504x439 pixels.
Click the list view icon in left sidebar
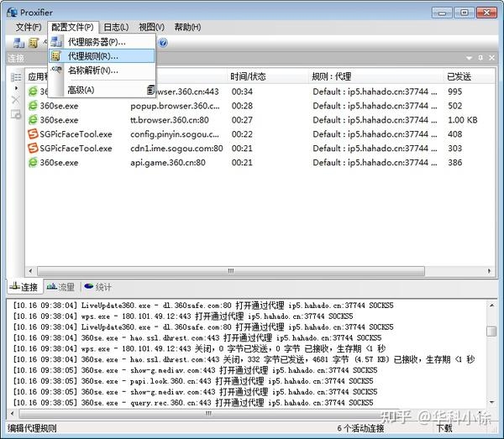(x=16, y=77)
